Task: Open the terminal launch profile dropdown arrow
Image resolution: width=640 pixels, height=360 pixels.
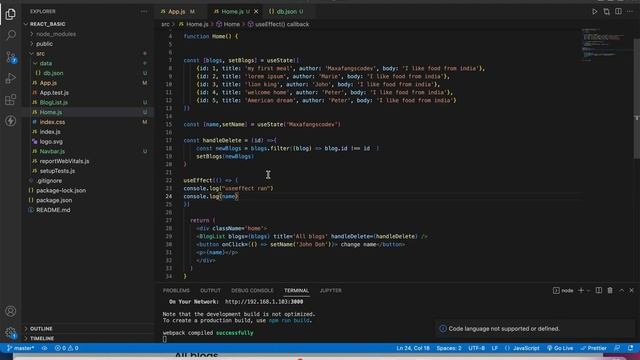Action: pos(588,290)
